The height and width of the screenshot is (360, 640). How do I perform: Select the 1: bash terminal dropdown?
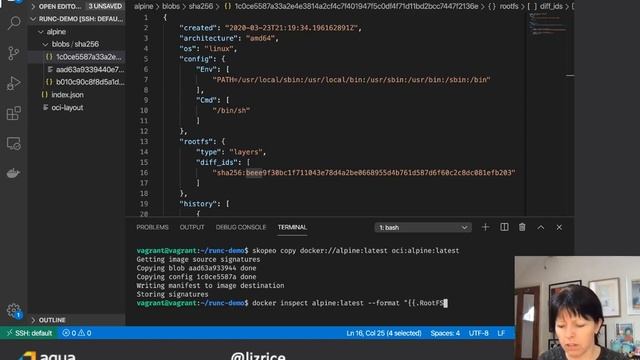pos(423,227)
